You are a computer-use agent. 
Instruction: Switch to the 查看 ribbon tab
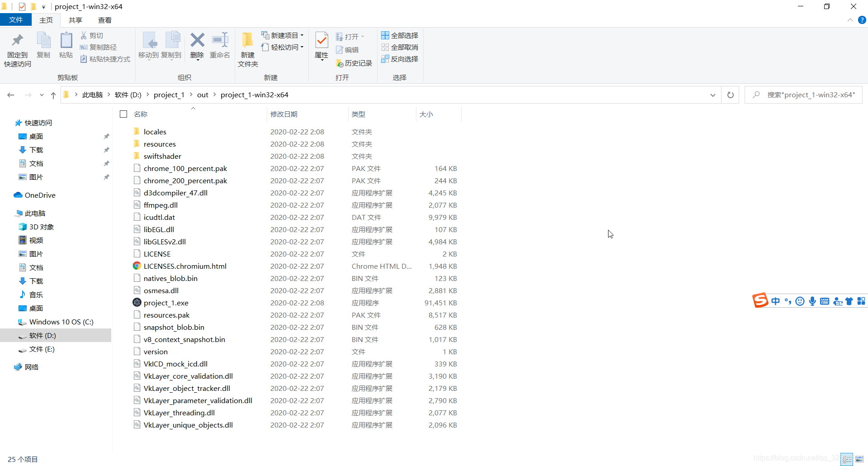tap(105, 20)
